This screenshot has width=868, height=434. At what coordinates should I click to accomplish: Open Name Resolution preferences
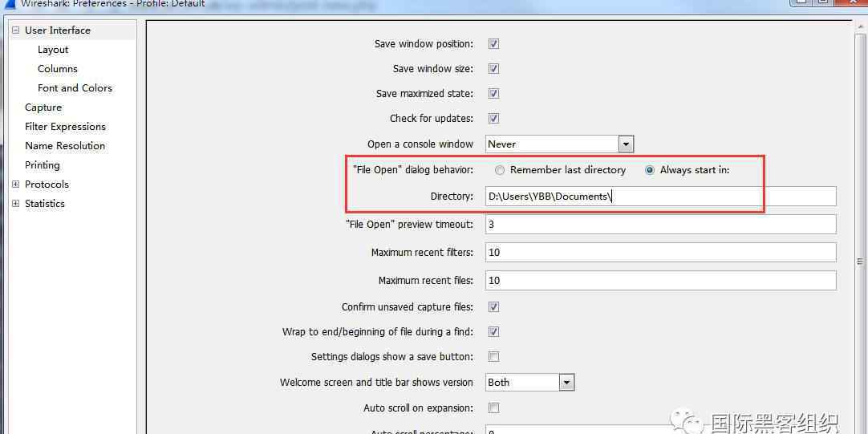coord(65,146)
